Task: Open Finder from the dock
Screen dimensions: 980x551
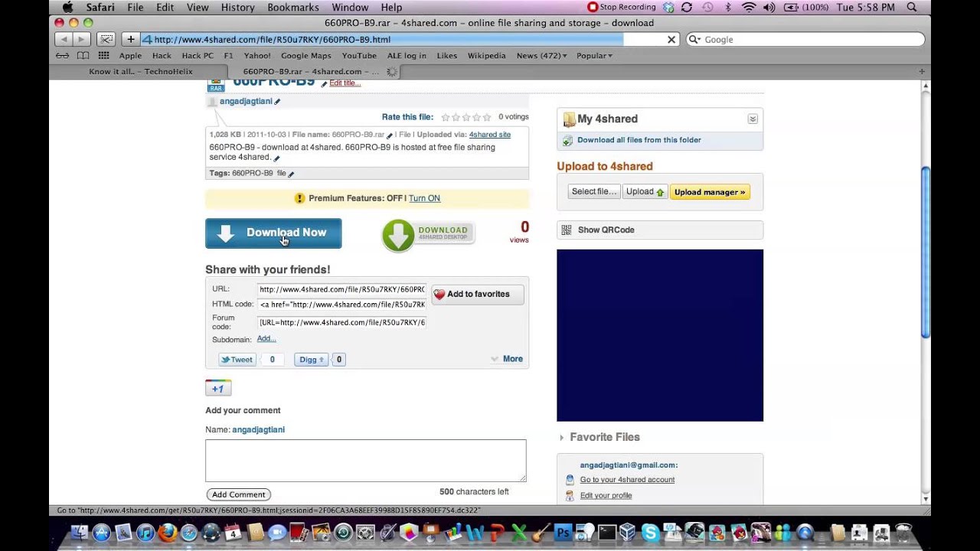Action: tap(80, 533)
